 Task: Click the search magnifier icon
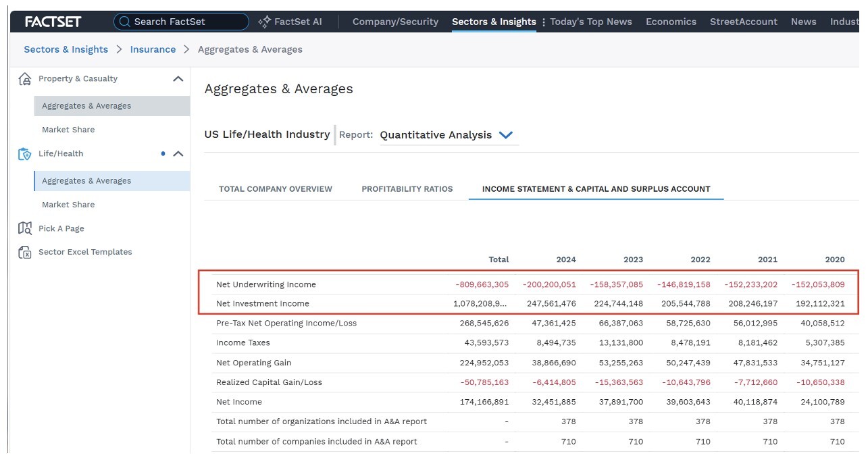click(124, 22)
